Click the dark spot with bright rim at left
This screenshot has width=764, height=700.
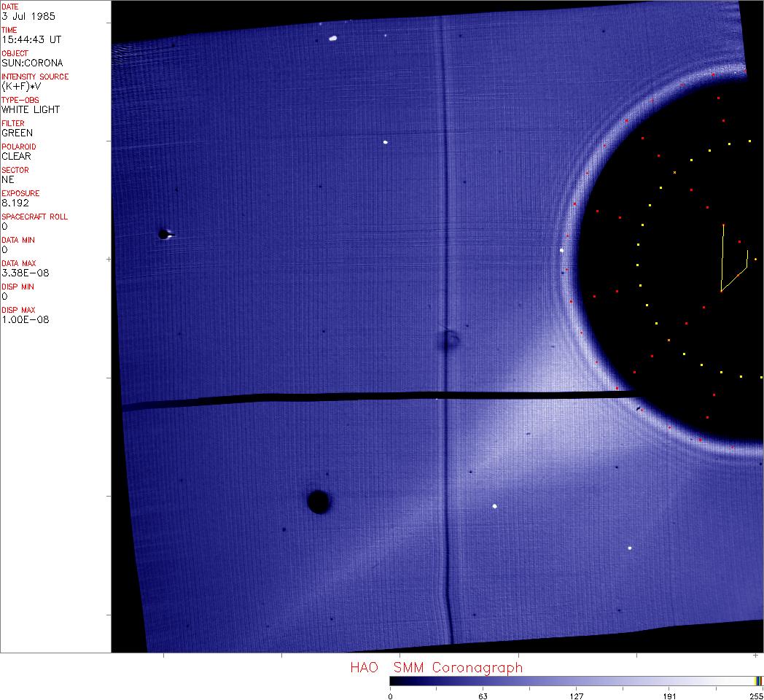coord(164,234)
